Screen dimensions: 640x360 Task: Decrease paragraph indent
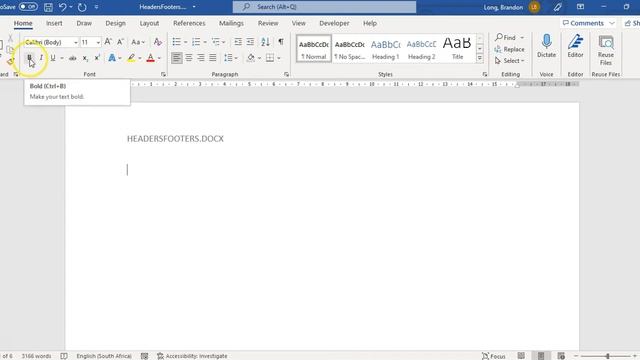[238, 42]
